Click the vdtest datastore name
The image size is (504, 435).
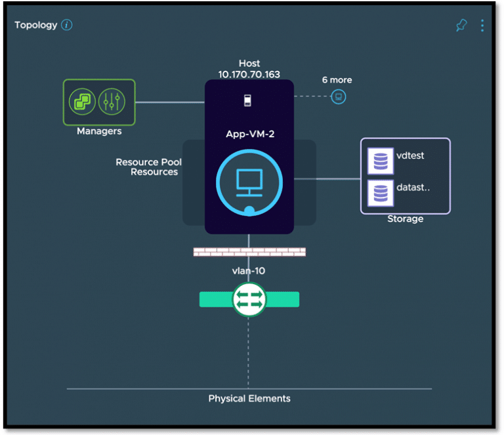pos(410,155)
